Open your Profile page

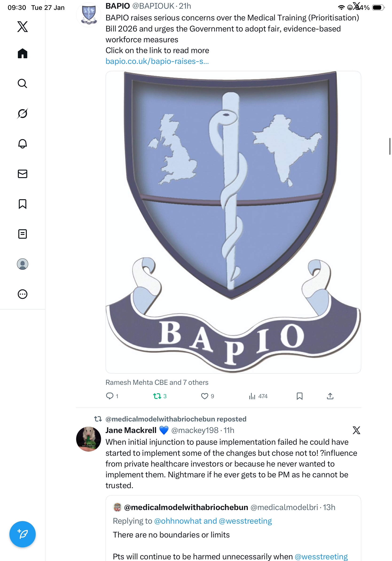(x=23, y=264)
